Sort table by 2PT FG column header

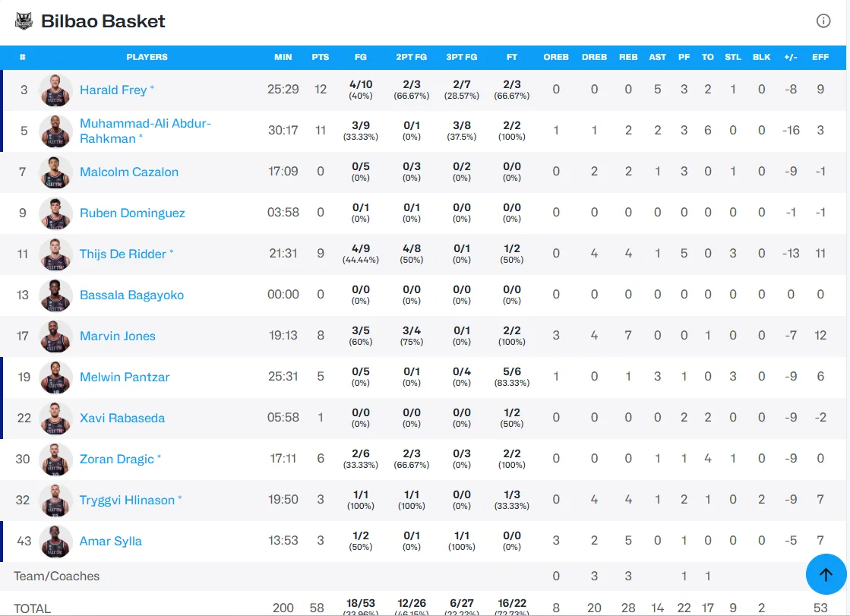[412, 57]
